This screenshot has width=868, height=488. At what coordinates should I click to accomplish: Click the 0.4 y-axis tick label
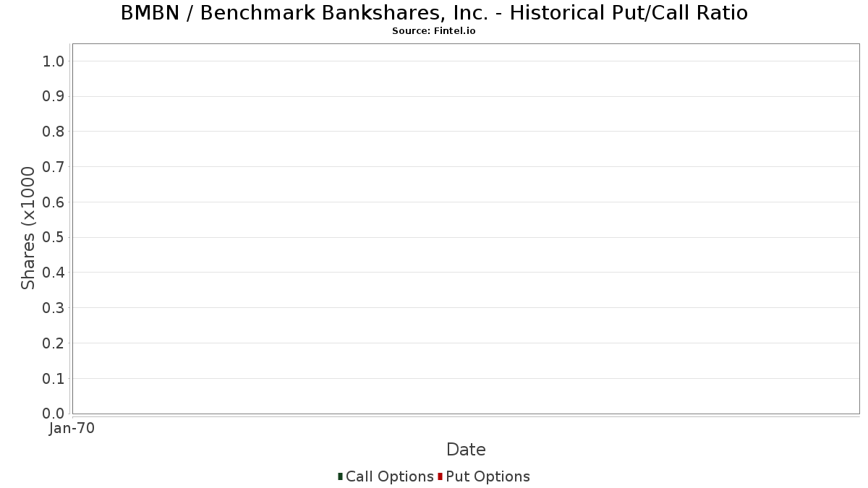[54, 273]
